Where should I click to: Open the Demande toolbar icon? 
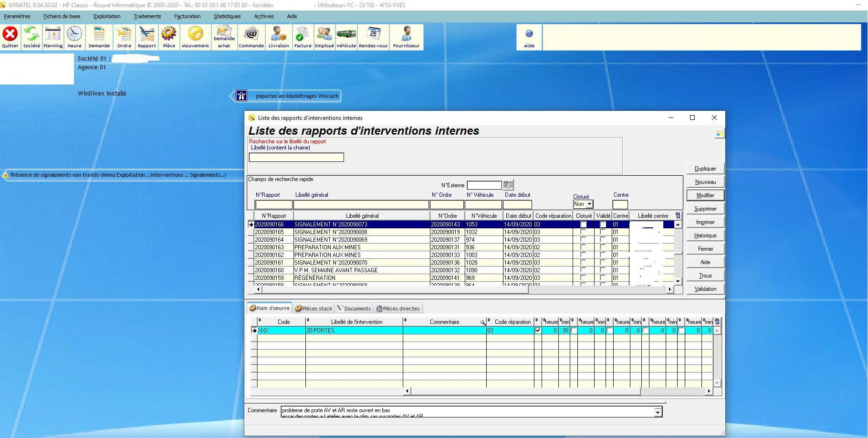click(x=99, y=37)
